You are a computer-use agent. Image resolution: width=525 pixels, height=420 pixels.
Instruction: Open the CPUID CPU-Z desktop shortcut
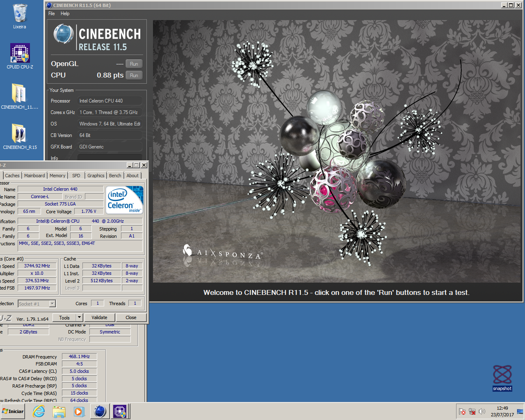[20, 56]
